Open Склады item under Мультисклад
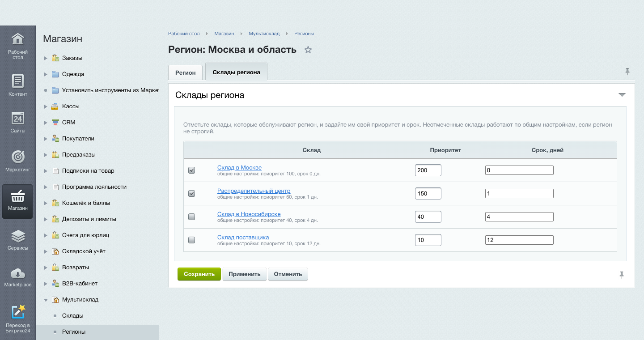This screenshot has height=340, width=644. tap(73, 316)
